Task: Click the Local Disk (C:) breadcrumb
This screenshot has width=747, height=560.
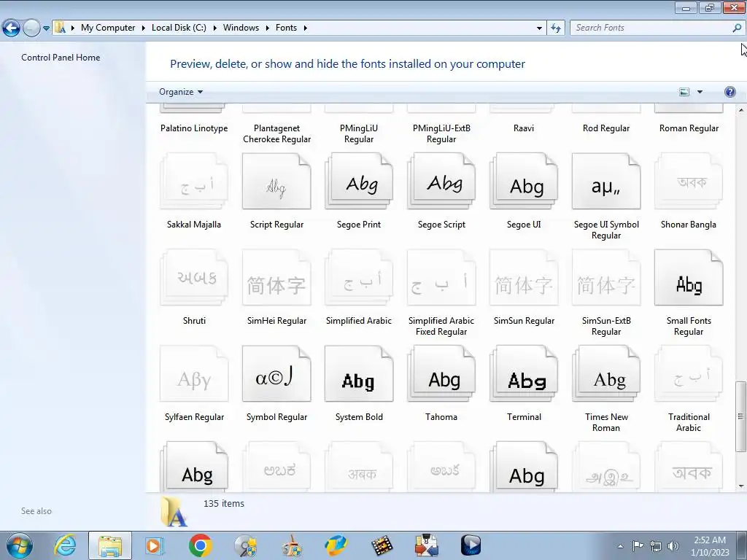Action: point(179,28)
